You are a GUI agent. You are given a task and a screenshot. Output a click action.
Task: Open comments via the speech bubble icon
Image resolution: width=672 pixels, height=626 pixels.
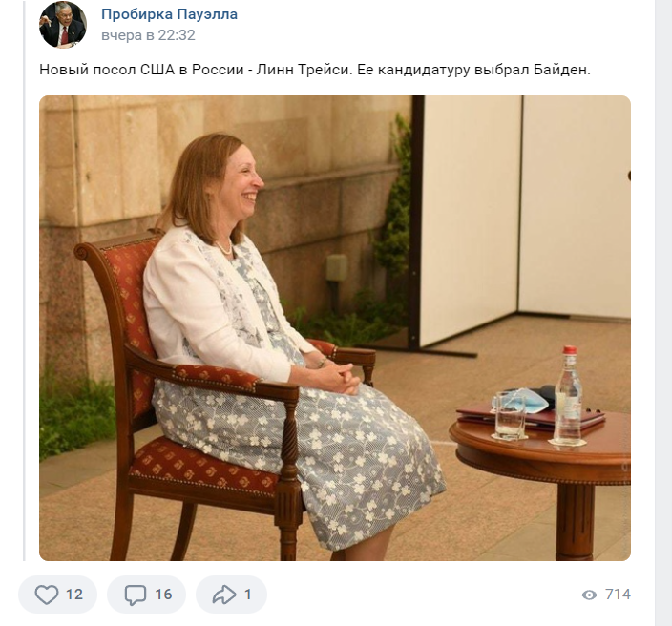point(135,595)
